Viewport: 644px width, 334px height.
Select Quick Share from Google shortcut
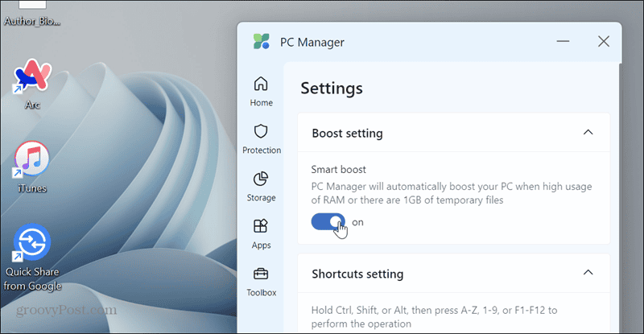(x=32, y=258)
